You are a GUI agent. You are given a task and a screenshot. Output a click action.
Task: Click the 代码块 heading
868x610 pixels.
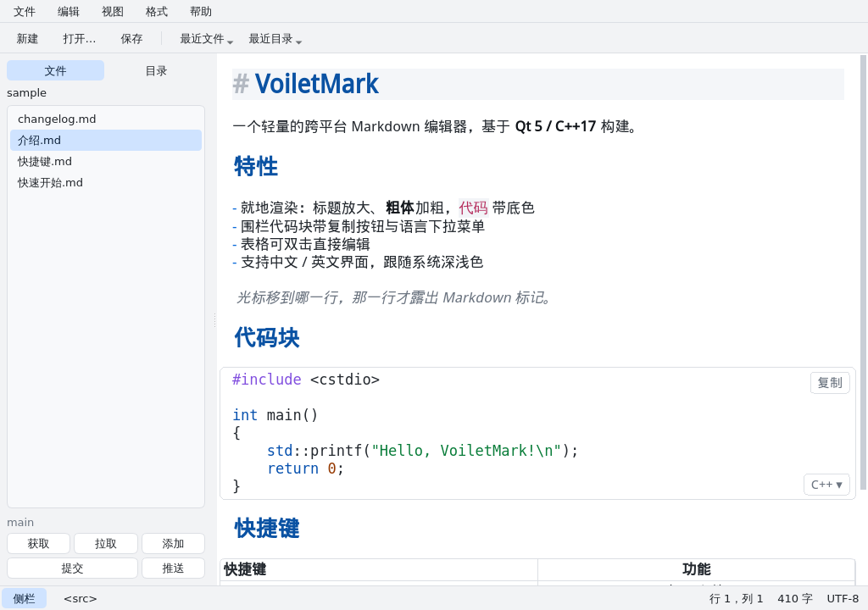click(267, 337)
